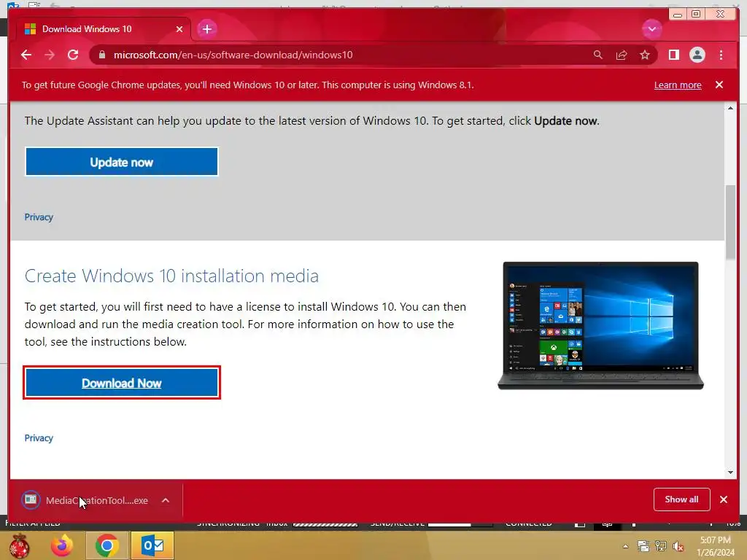Close the Download Windows 10 tab

click(179, 29)
